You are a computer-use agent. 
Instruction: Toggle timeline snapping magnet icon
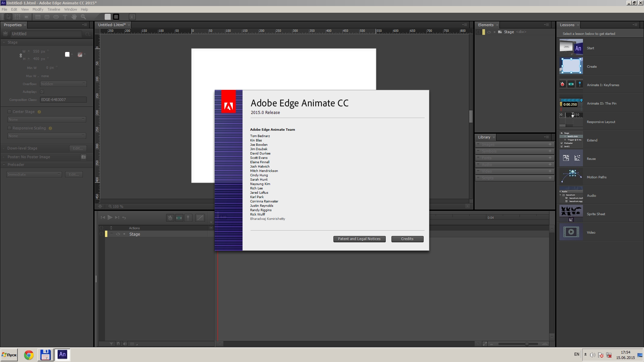[118, 344]
